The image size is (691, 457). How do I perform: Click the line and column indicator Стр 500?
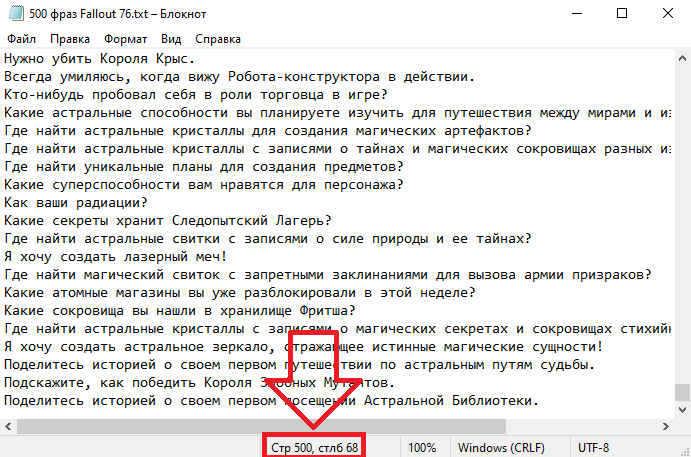click(x=314, y=448)
